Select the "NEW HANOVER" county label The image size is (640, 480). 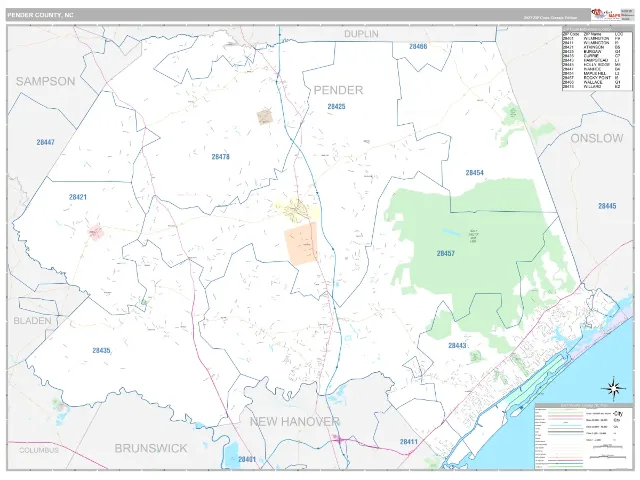(x=294, y=422)
